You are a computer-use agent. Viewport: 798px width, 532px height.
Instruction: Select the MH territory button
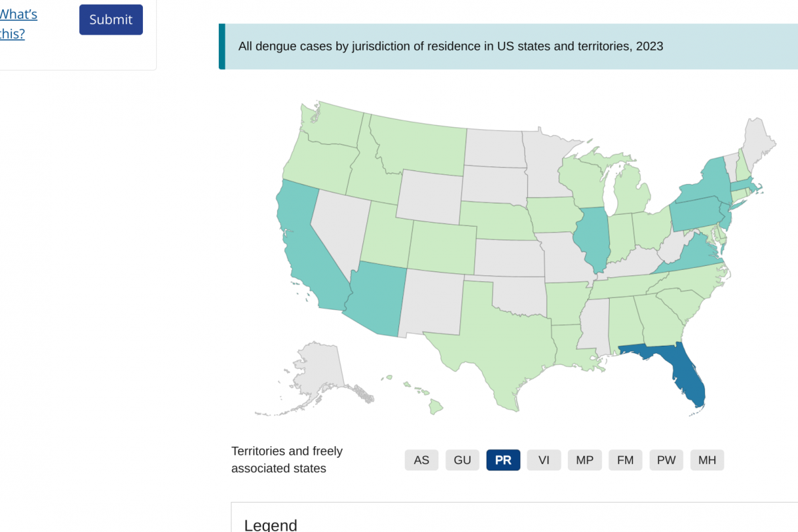(707, 460)
